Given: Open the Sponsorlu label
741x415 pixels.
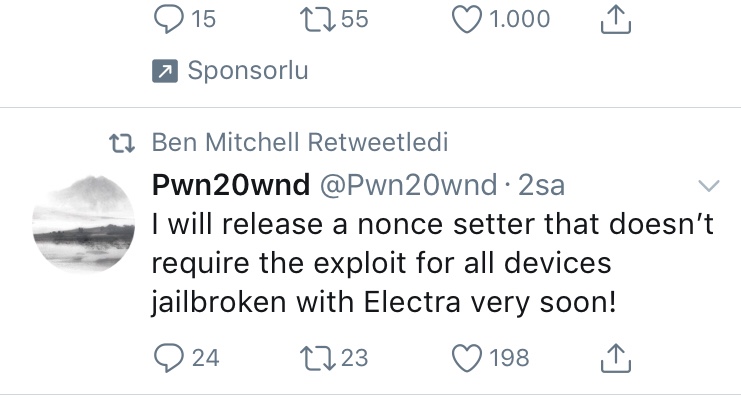Looking at the screenshot, I should (x=247, y=70).
